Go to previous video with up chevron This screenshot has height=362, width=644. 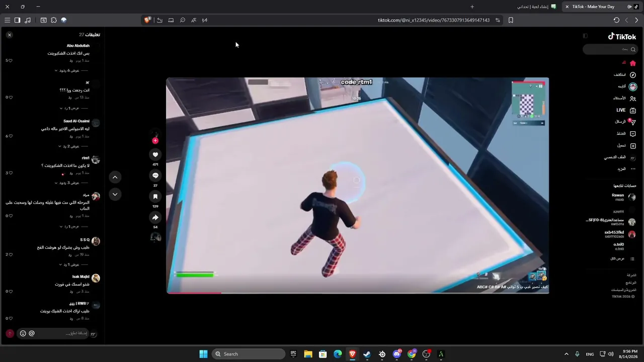115,177
